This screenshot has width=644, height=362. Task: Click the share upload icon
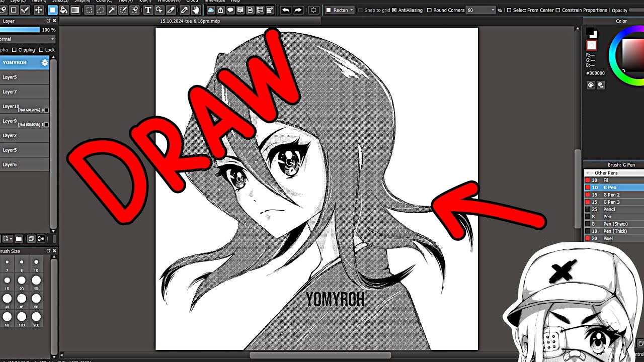click(x=220, y=10)
